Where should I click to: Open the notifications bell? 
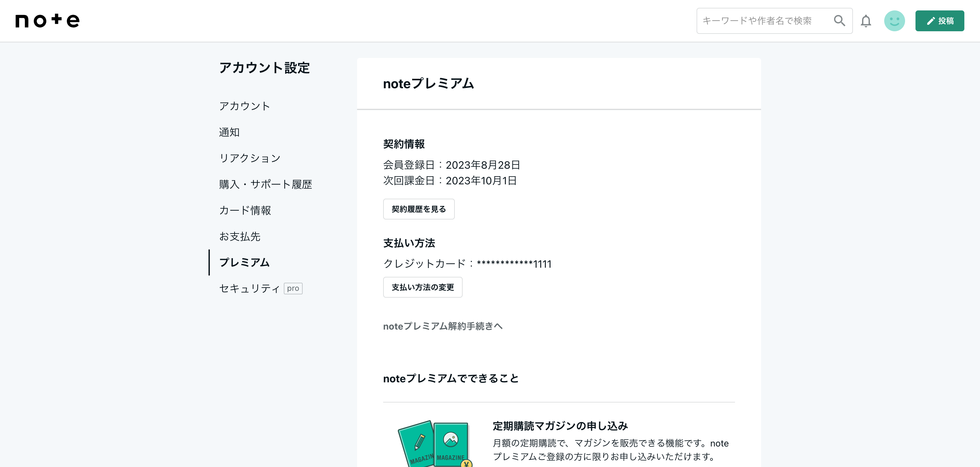[x=866, y=21]
